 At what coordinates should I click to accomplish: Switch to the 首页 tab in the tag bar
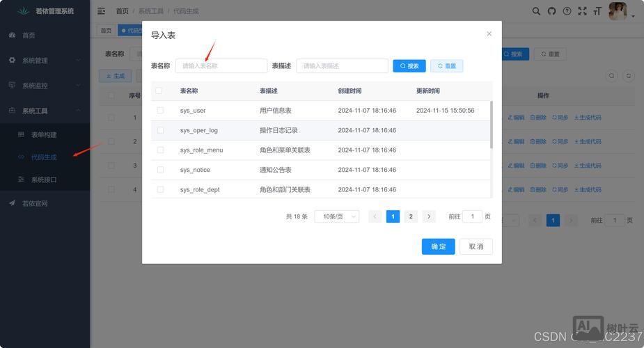[x=106, y=31]
